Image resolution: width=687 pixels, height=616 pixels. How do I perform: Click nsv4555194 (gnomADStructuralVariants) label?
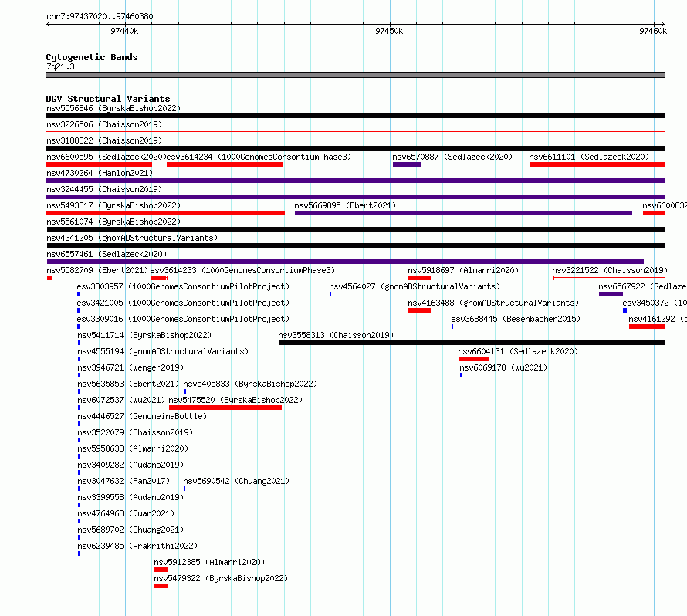[x=163, y=351]
